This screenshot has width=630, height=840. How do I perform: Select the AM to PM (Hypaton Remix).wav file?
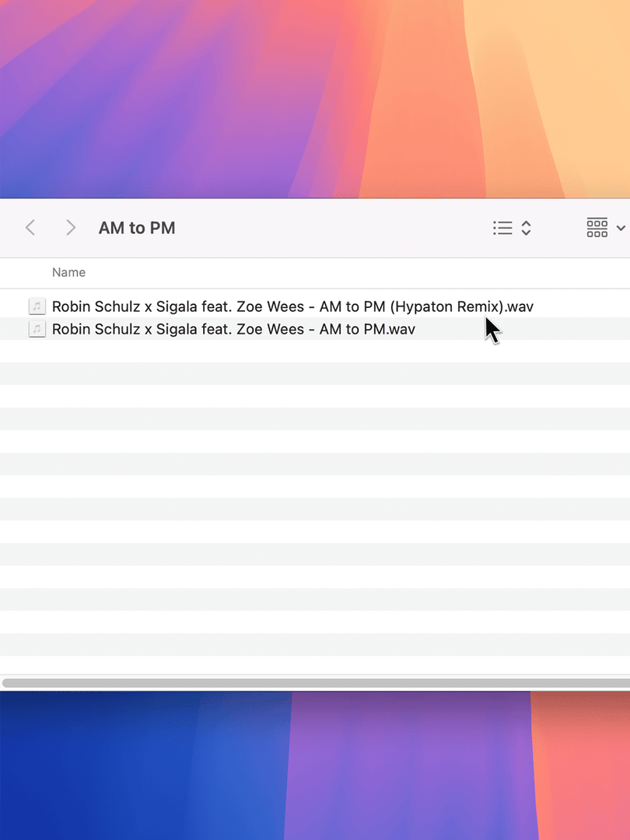coord(292,306)
